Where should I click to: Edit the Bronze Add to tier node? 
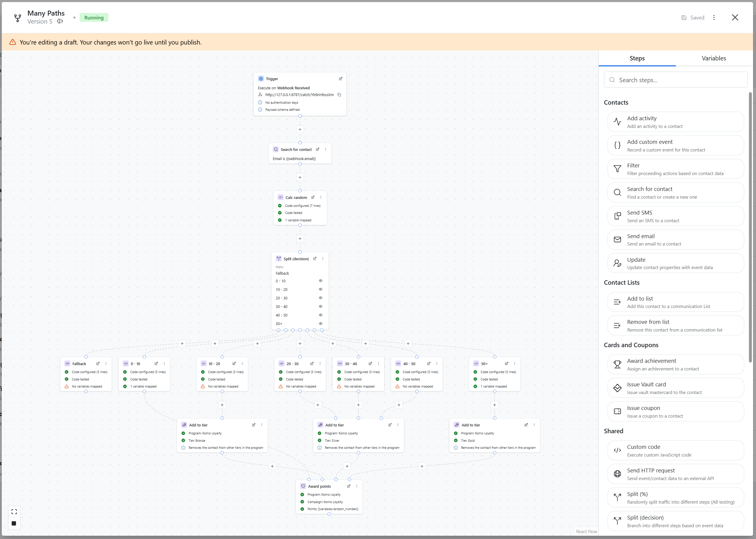(254, 425)
